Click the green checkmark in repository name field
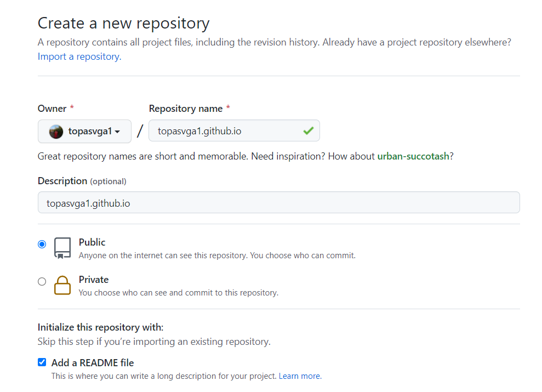This screenshot has height=392, width=542. (308, 131)
